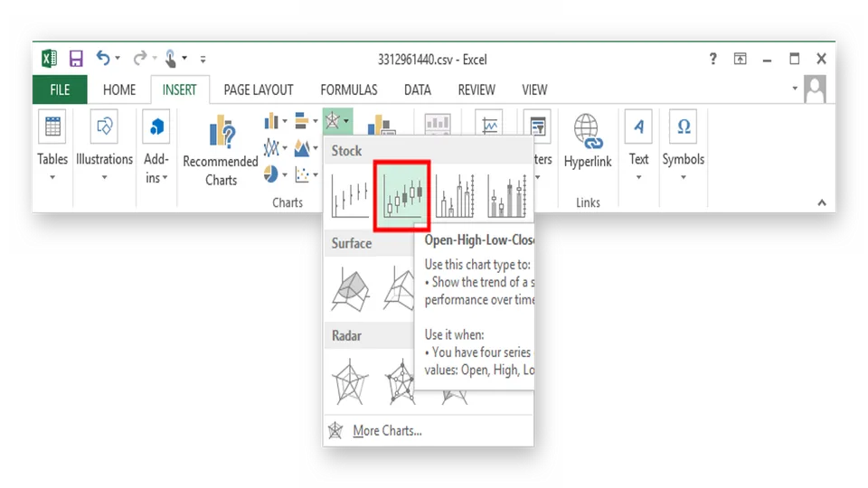Collapse the ribbon with the chevron
This screenshot has width=868, height=488.
[x=822, y=203]
